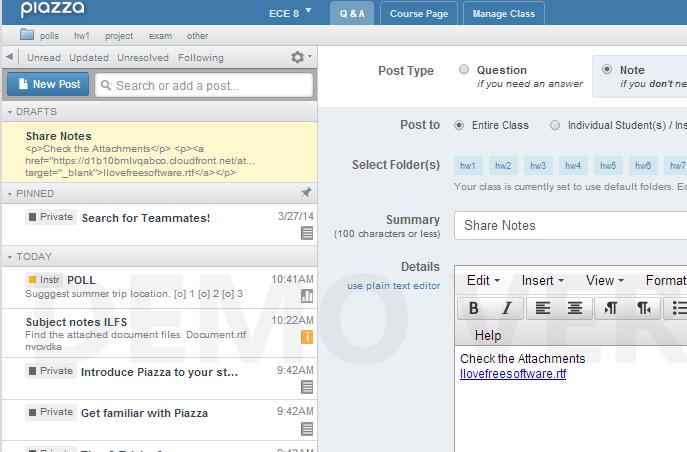Switch to the Q & A tab
This screenshot has width=687, height=452.
tap(352, 13)
